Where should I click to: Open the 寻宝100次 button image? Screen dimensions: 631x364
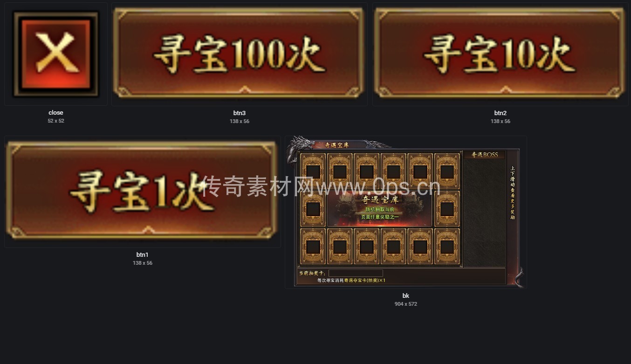[x=240, y=54]
